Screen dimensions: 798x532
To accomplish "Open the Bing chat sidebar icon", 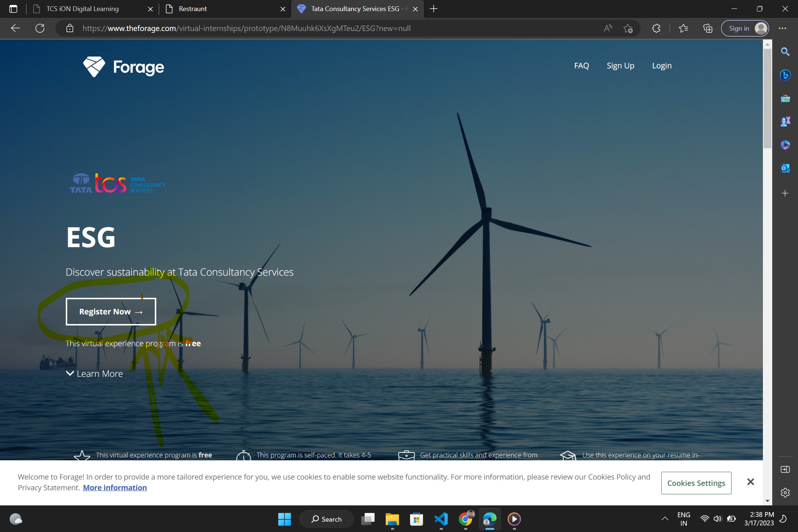I will [785, 75].
